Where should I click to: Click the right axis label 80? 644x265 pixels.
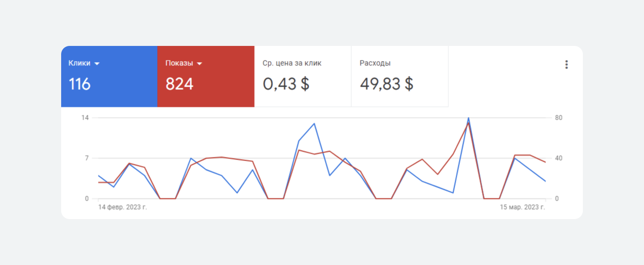(x=558, y=118)
